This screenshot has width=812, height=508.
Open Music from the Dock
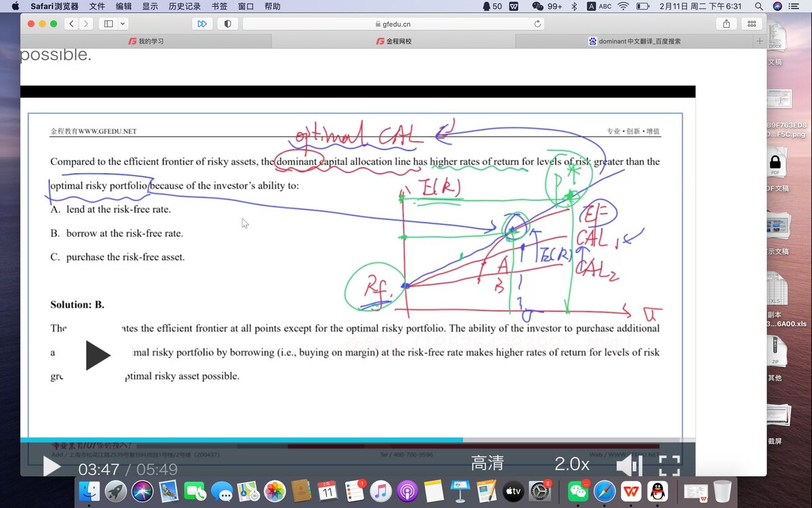381,490
